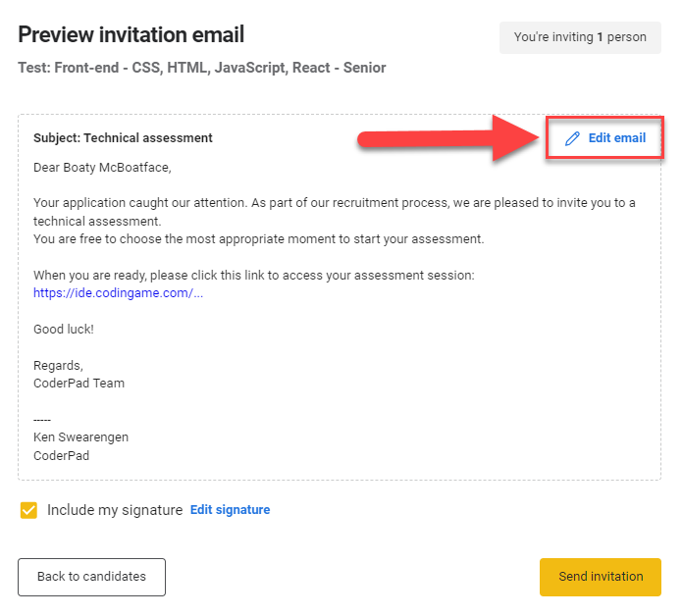Click the Subject: Technical assessment line
The width and height of the screenshot is (682, 616).
pos(123,138)
